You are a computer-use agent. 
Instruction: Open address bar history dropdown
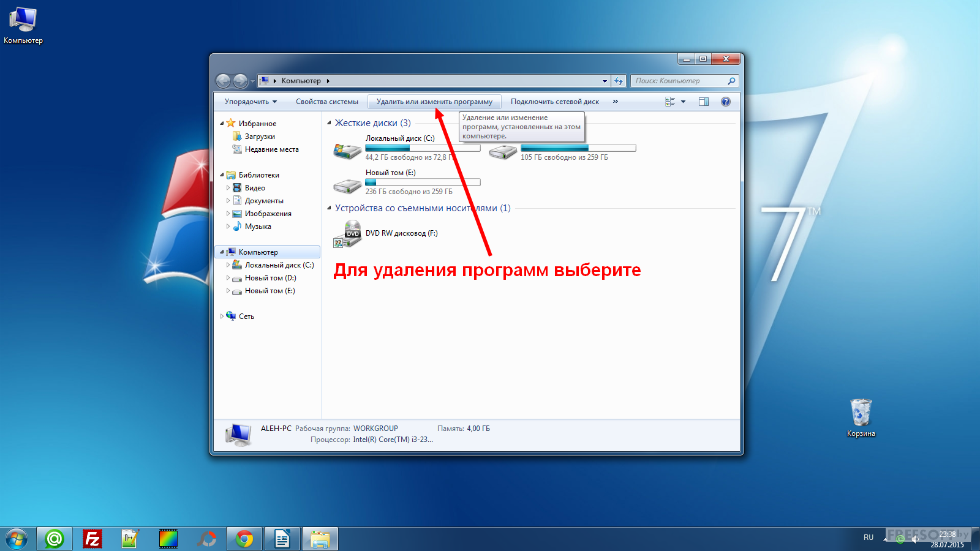coord(605,81)
